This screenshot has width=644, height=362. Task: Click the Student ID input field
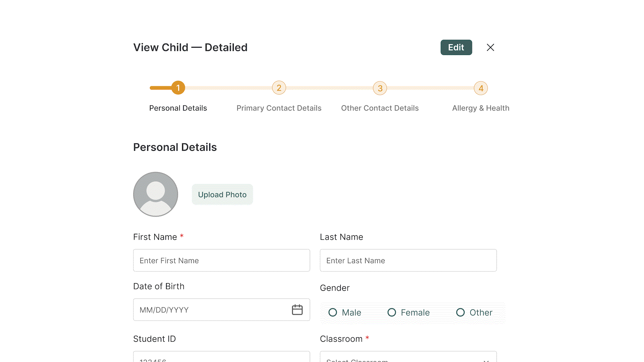coord(222,357)
